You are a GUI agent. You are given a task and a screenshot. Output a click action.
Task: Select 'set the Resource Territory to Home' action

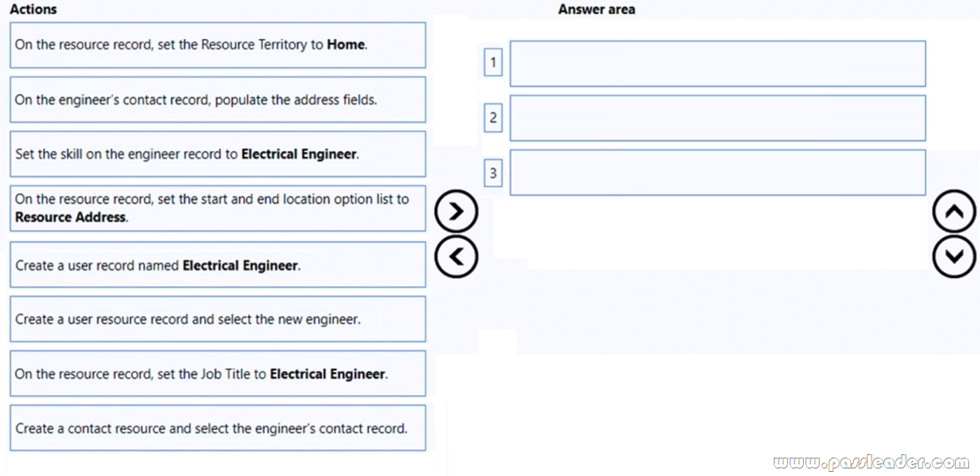tap(217, 45)
